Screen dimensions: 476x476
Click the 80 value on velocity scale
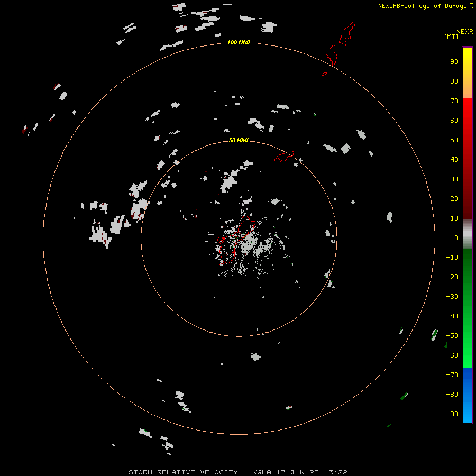click(454, 81)
